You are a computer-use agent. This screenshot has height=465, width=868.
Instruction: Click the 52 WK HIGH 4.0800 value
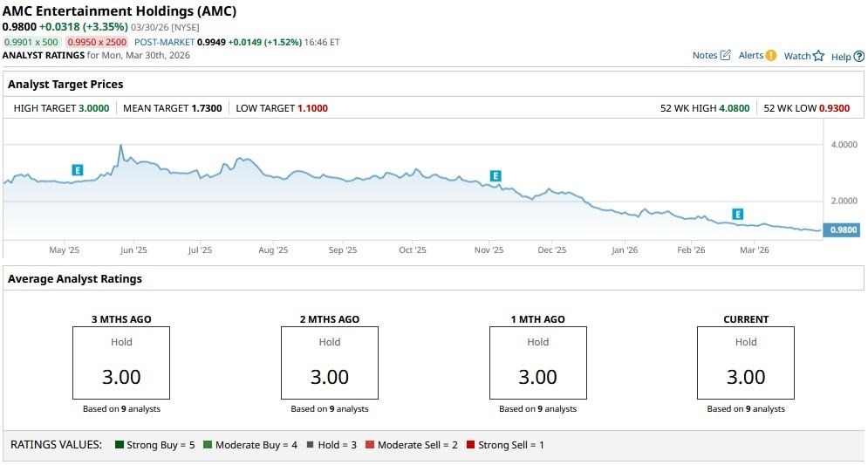click(735, 108)
